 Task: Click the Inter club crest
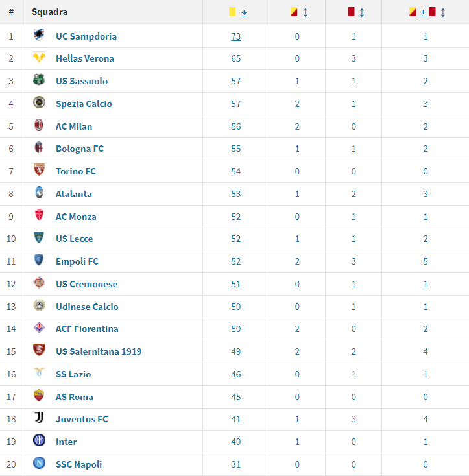click(39, 440)
